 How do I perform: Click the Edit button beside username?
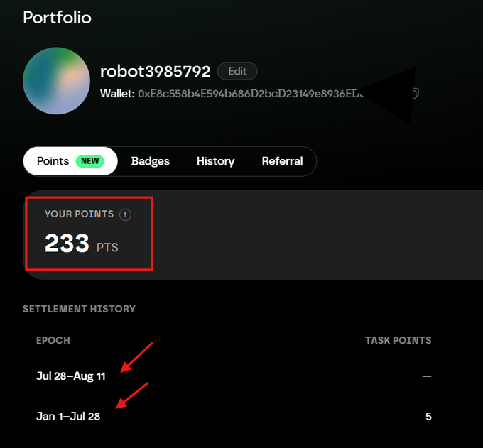click(237, 71)
